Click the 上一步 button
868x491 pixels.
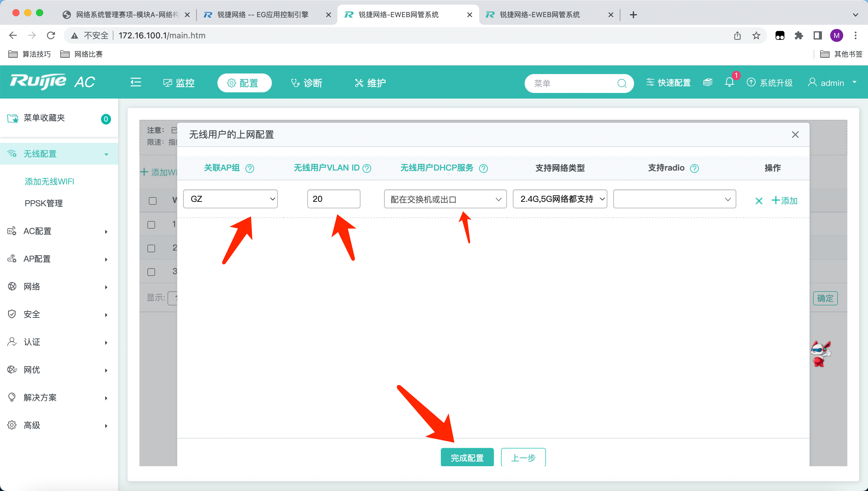(x=523, y=458)
